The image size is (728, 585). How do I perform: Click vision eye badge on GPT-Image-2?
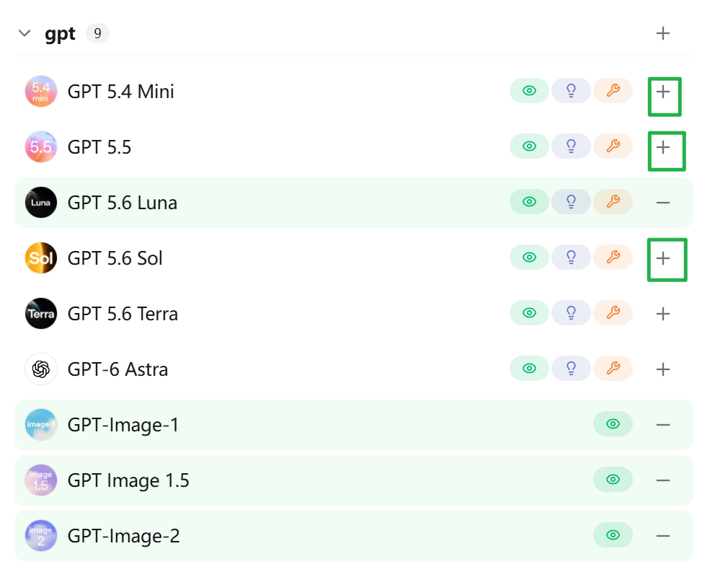click(x=613, y=535)
